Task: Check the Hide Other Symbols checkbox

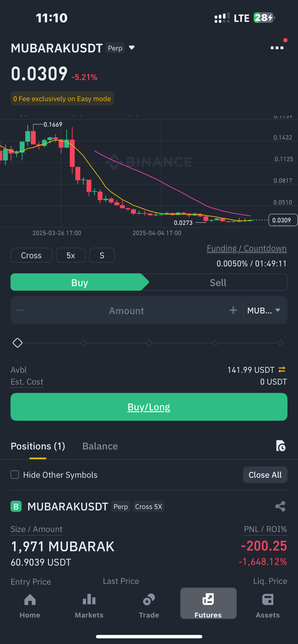Action: click(15, 475)
